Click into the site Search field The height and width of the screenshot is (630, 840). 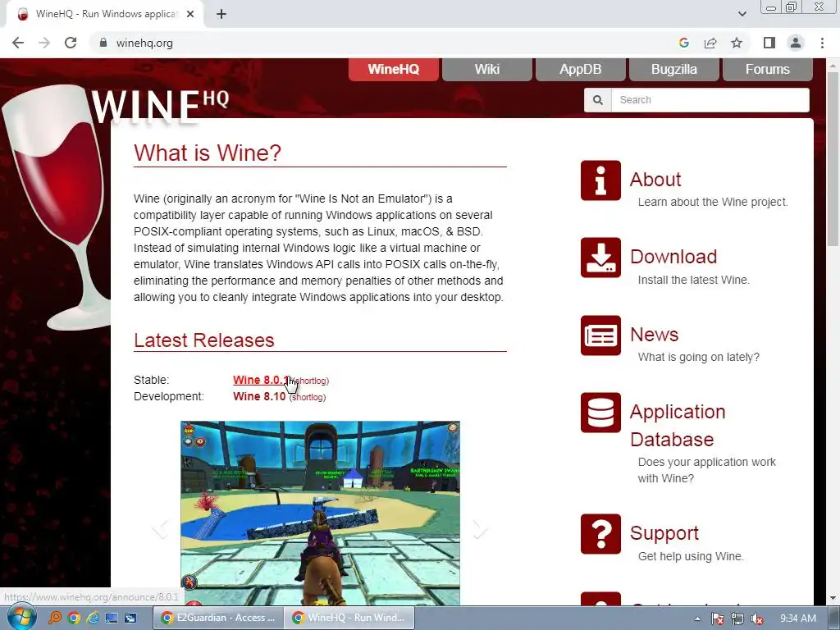tap(710, 100)
